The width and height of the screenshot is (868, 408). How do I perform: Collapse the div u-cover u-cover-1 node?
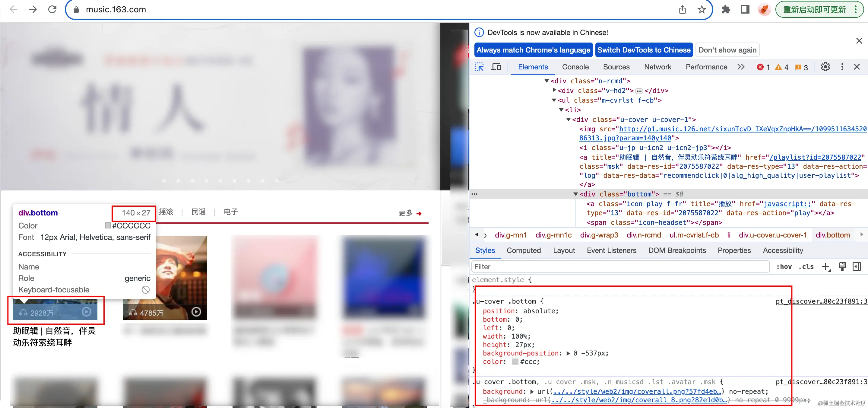569,120
